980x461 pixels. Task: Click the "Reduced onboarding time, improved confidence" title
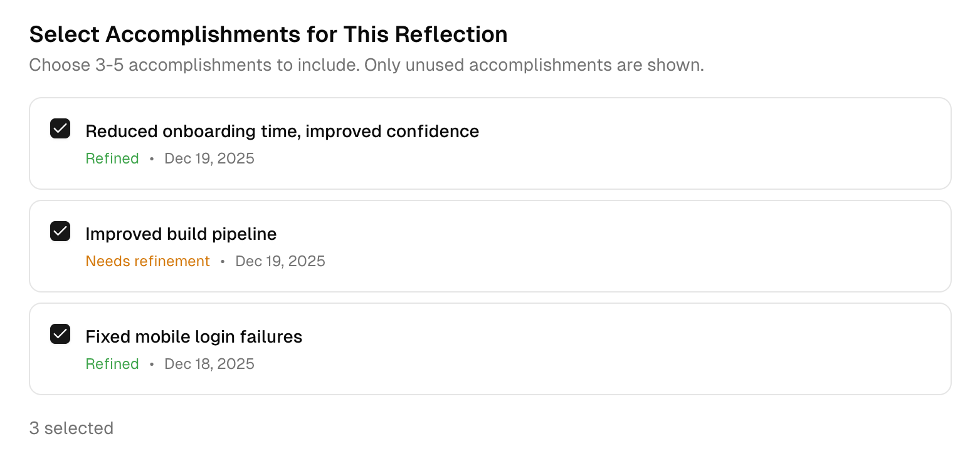282,132
